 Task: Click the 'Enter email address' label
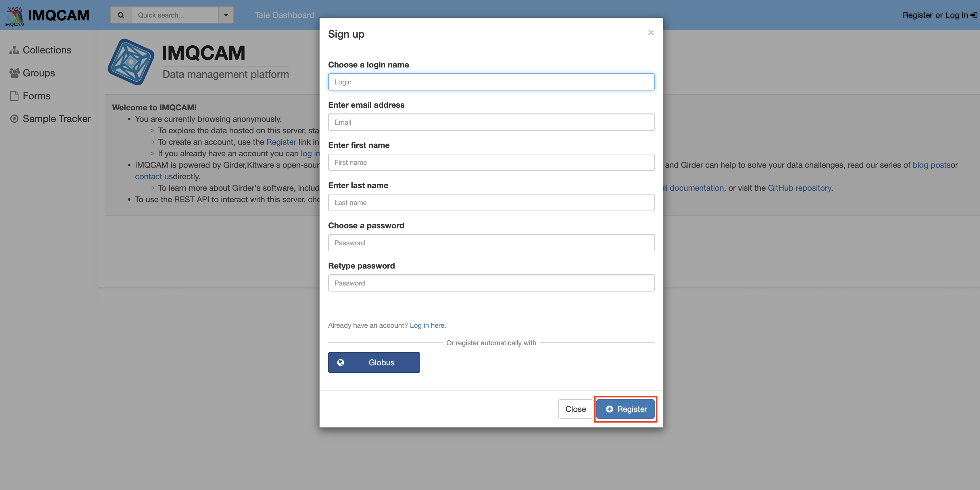[366, 105]
